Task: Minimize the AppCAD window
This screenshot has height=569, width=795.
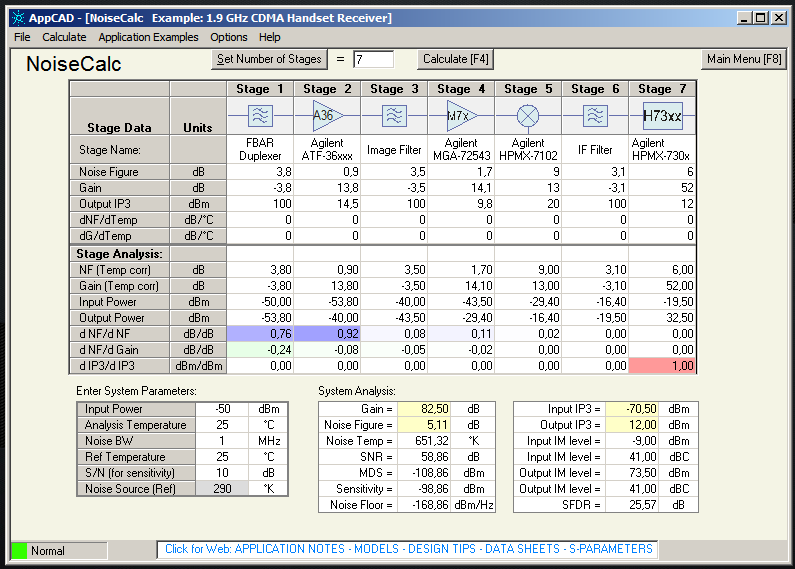Action: (x=744, y=18)
